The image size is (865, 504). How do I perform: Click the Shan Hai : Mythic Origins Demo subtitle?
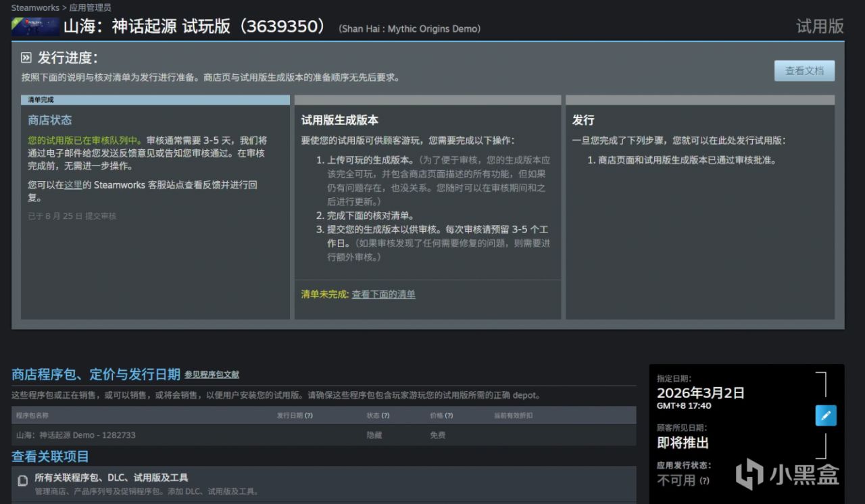click(x=410, y=28)
